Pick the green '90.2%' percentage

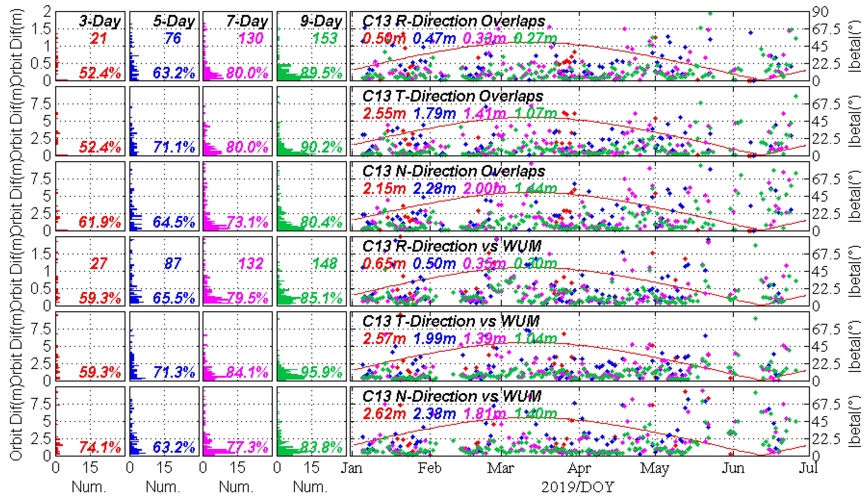(x=321, y=147)
